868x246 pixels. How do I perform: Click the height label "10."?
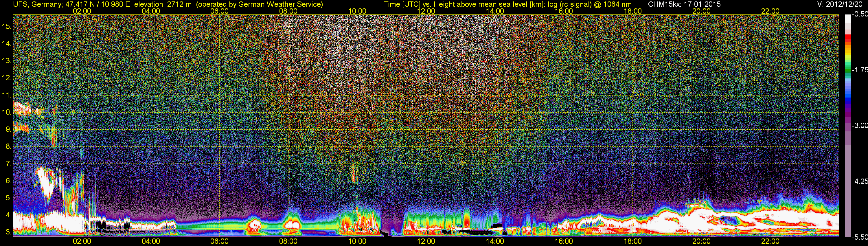coord(6,112)
